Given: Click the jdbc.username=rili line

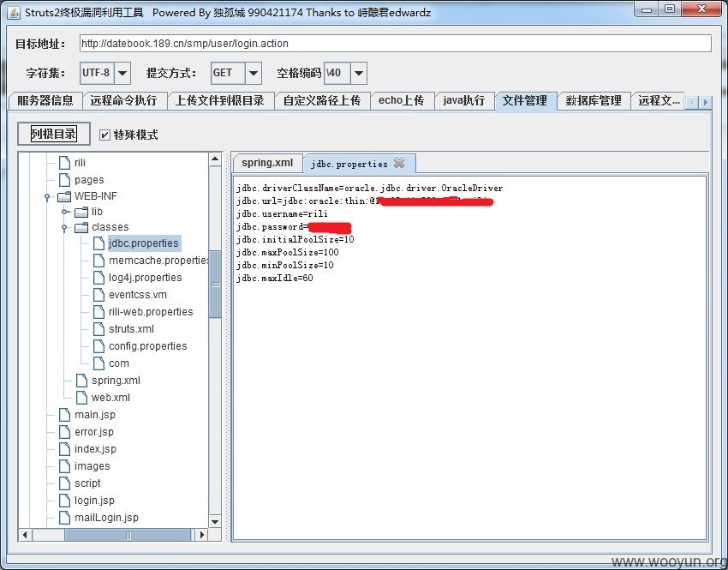Looking at the screenshot, I should pos(283,214).
